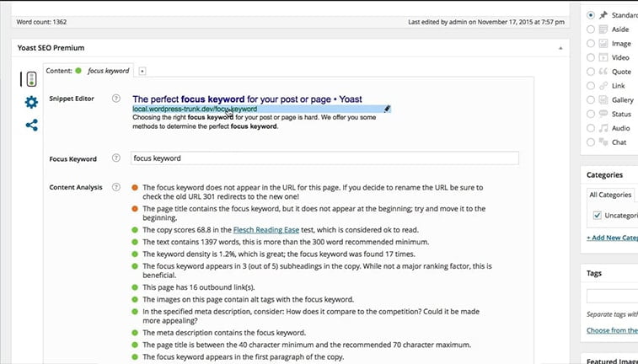Open the Flesch Reading Ease link
Viewport: 638px width, 364px height.
[x=266, y=230]
